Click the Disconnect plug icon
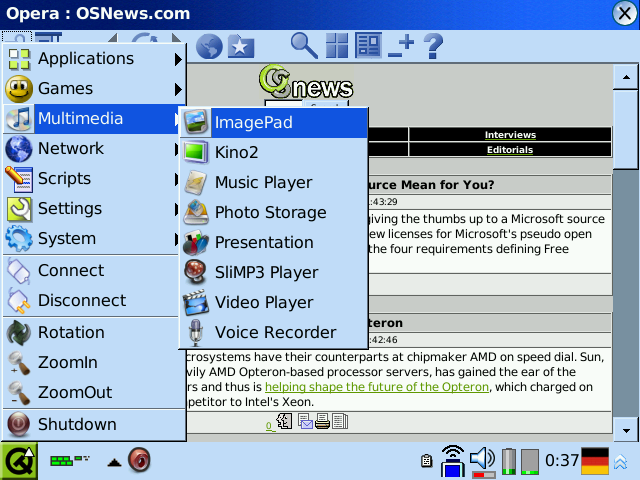Viewport: 640px width, 480px height. coord(19,301)
